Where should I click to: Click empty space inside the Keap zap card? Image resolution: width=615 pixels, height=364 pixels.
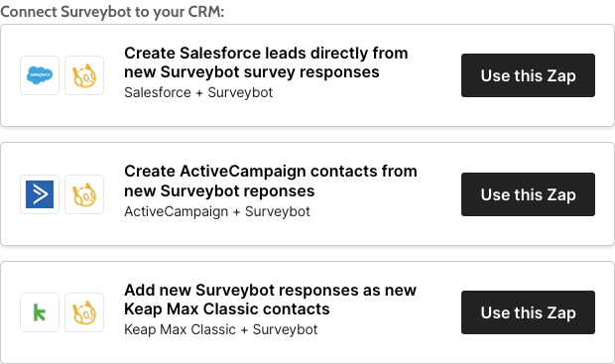(x=435, y=347)
